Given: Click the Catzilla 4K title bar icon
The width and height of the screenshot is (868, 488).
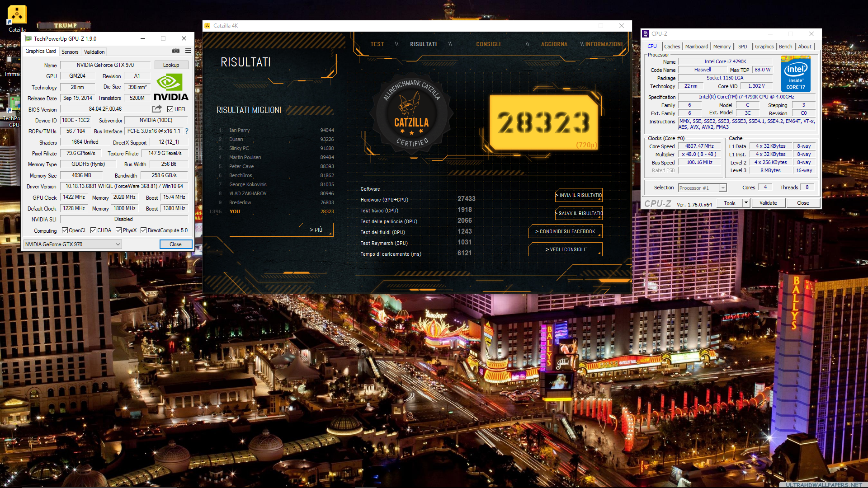Looking at the screenshot, I should [x=208, y=26].
